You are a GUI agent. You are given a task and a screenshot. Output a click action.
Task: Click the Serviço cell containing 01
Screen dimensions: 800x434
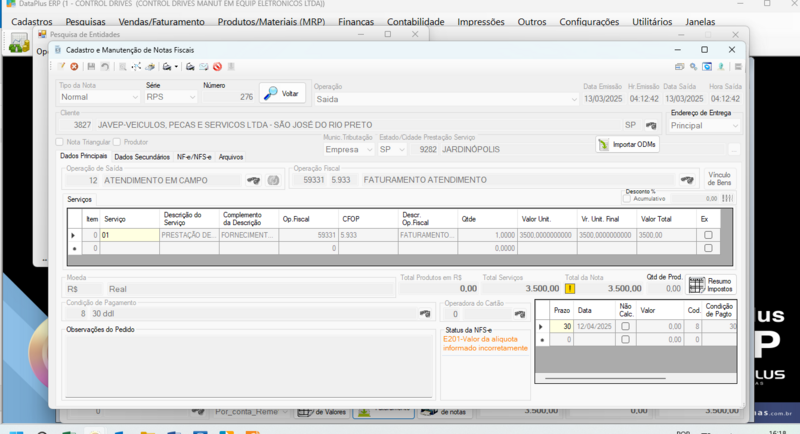[130, 235]
